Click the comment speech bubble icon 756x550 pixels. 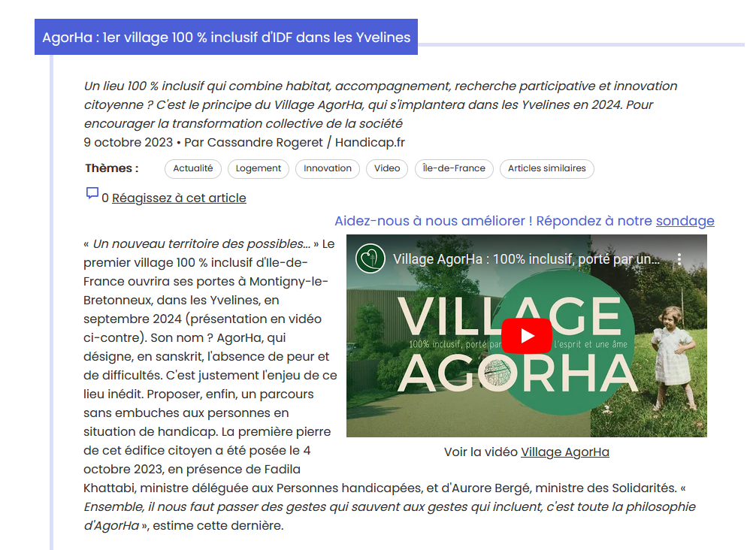click(93, 195)
